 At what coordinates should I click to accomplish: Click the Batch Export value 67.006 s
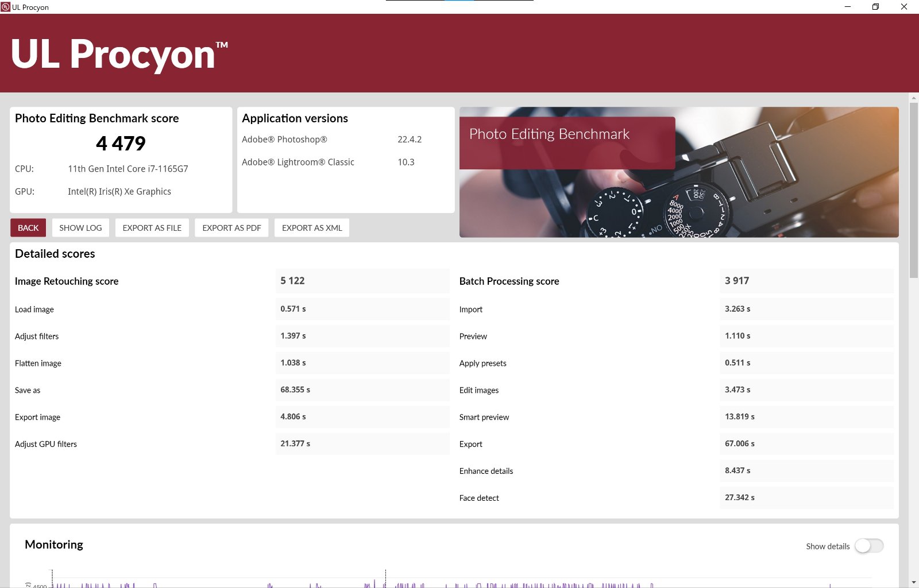(740, 444)
